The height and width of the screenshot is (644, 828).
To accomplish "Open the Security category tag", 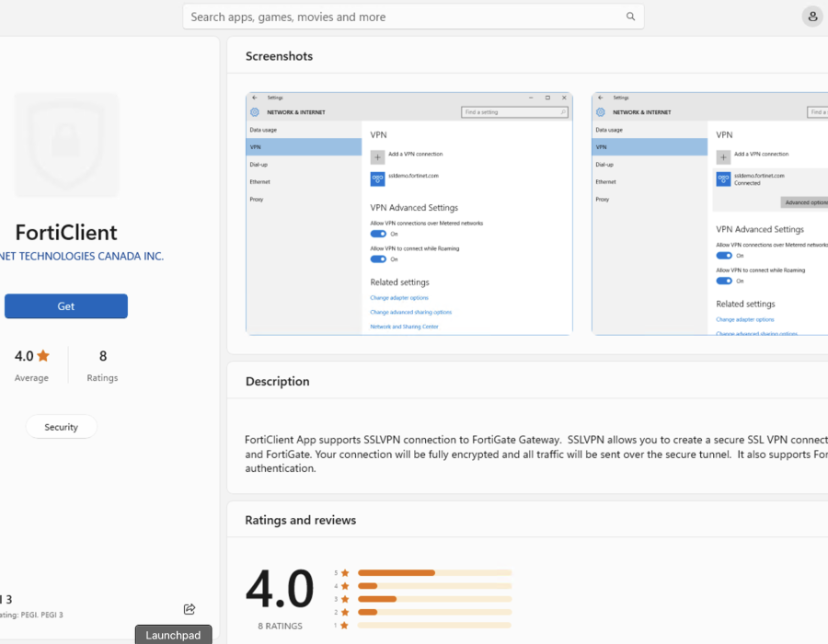I will tap(62, 427).
